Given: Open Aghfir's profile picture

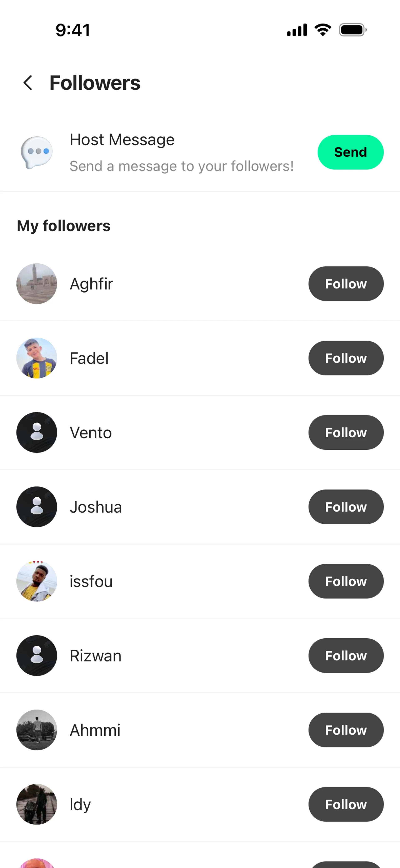Looking at the screenshot, I should (x=37, y=284).
